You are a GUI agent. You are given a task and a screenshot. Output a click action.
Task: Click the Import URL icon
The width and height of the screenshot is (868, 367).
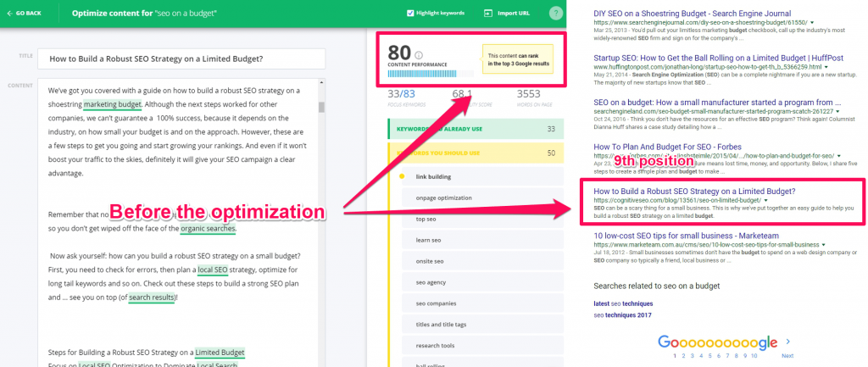487,13
